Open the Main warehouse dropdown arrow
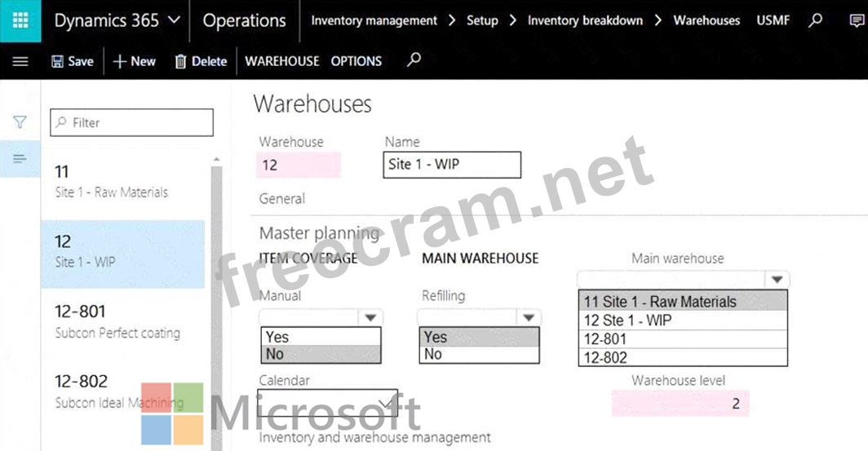The height and width of the screenshot is (451, 868). 777,280
